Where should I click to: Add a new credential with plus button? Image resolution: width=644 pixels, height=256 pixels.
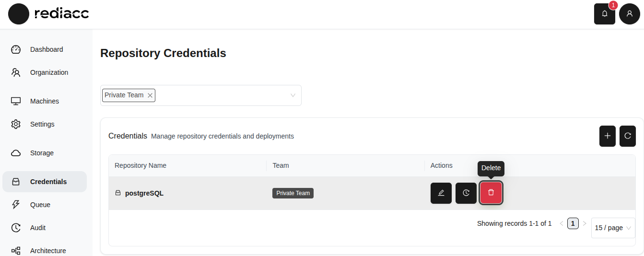(x=607, y=136)
